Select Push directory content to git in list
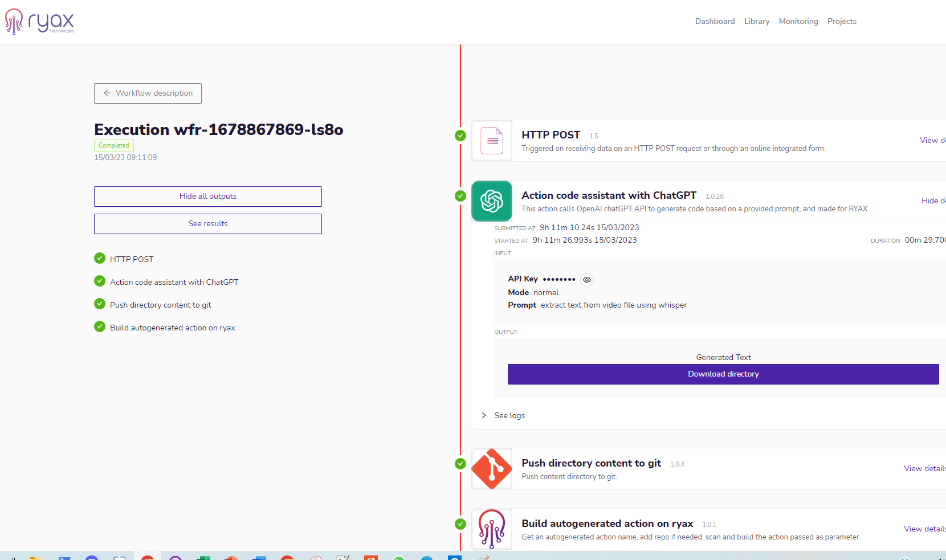 coord(161,305)
